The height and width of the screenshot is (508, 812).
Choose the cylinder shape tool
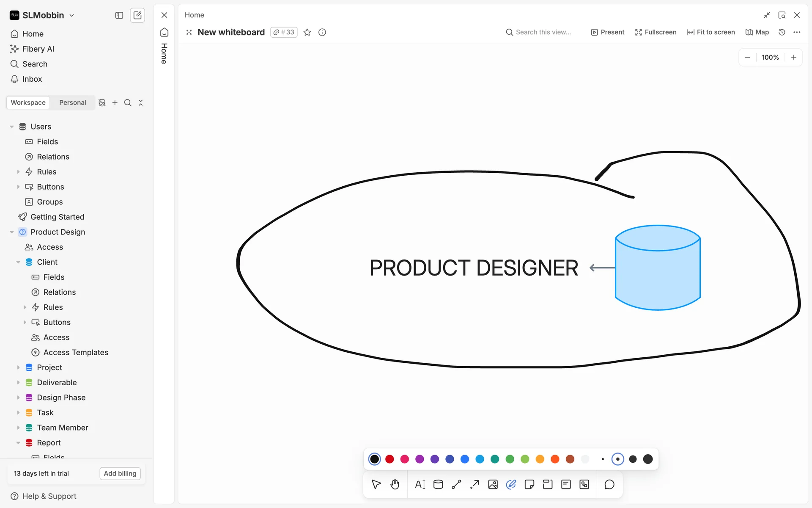[x=438, y=484]
